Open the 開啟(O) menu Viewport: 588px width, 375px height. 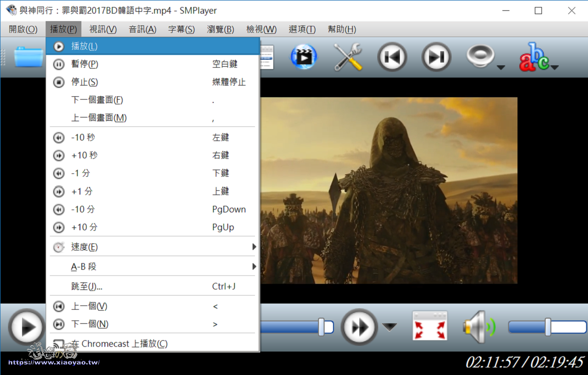point(23,29)
